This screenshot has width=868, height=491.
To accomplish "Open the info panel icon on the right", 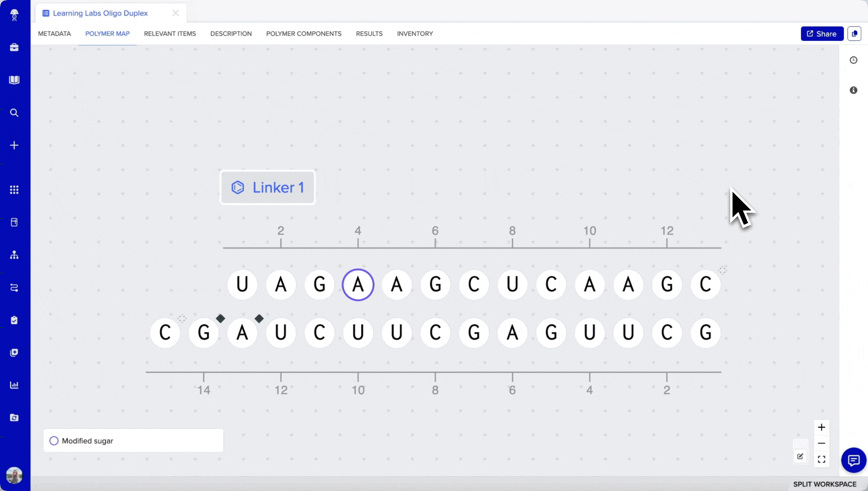I will point(854,90).
